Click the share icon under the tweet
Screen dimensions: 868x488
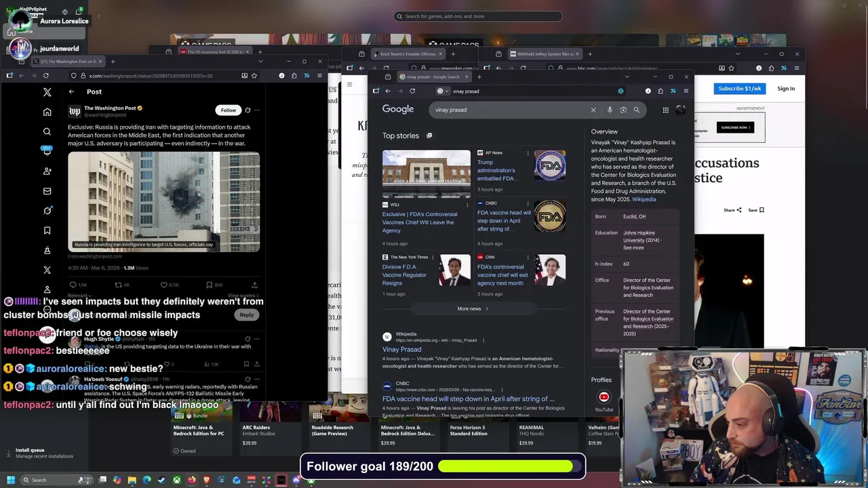pyautogui.click(x=254, y=285)
